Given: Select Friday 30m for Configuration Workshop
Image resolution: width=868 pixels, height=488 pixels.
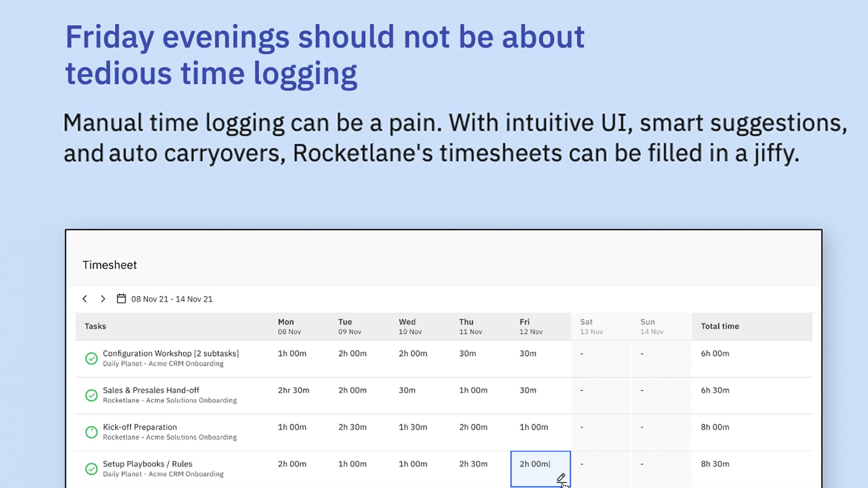Looking at the screenshot, I should point(528,353).
